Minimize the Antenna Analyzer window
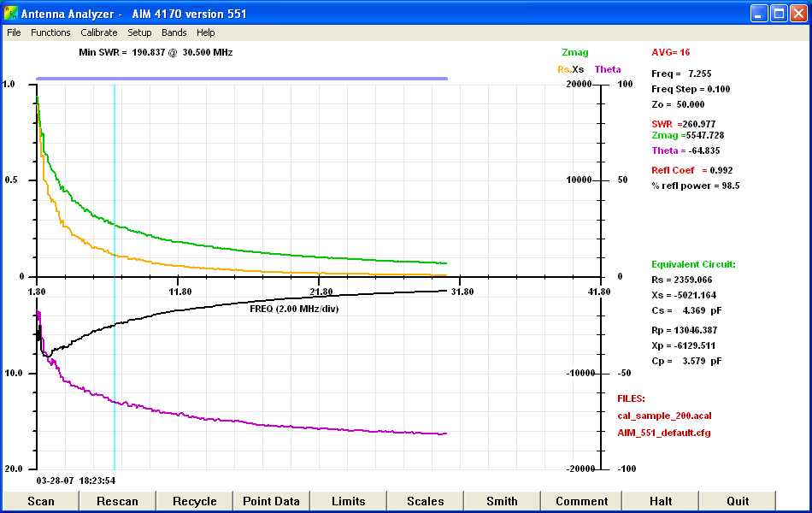The image size is (812, 513). (x=759, y=13)
